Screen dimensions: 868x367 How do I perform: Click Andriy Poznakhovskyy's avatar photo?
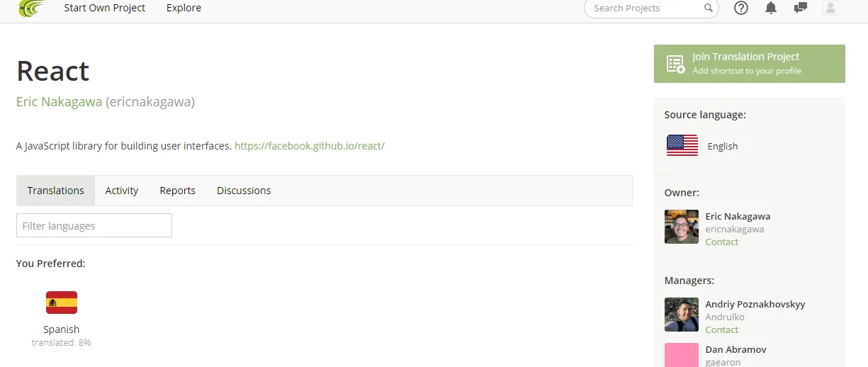pos(682,315)
